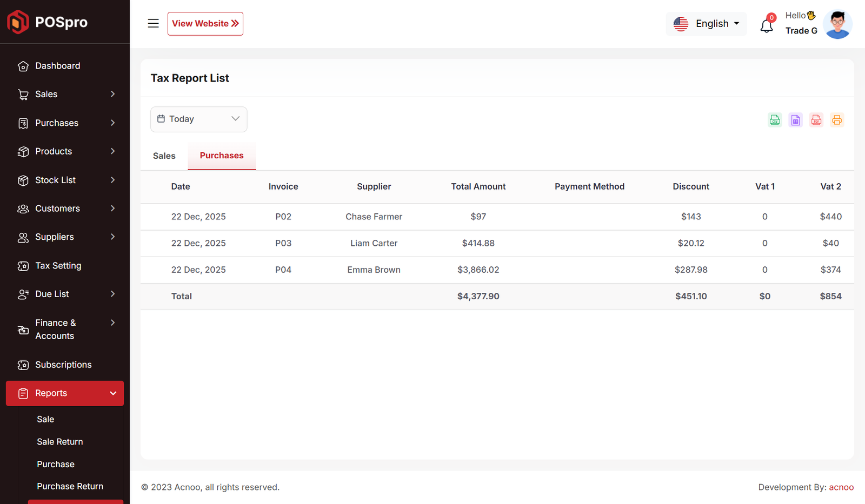The height and width of the screenshot is (504, 865).
Task: Open the notifications bell
Action: [767, 25]
